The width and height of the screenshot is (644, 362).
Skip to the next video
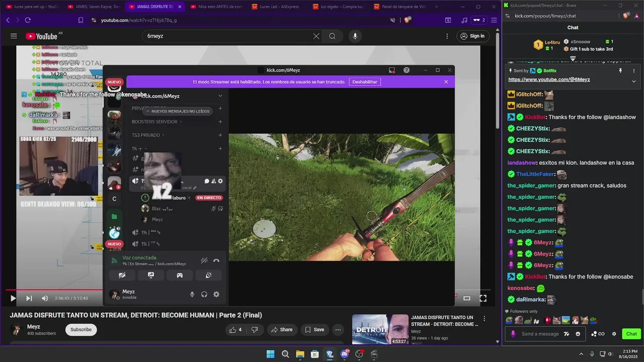point(29,298)
